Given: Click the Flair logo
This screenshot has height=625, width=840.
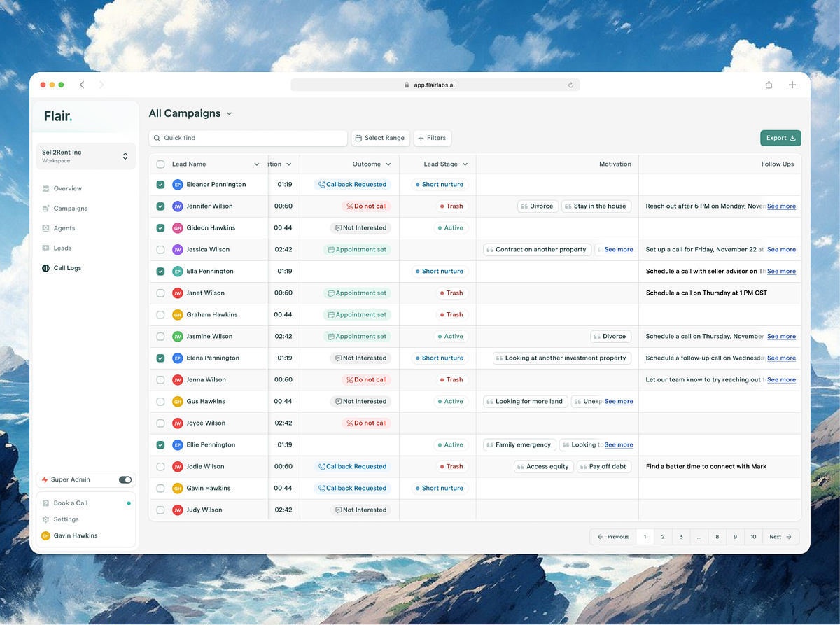Looking at the screenshot, I should (x=58, y=116).
